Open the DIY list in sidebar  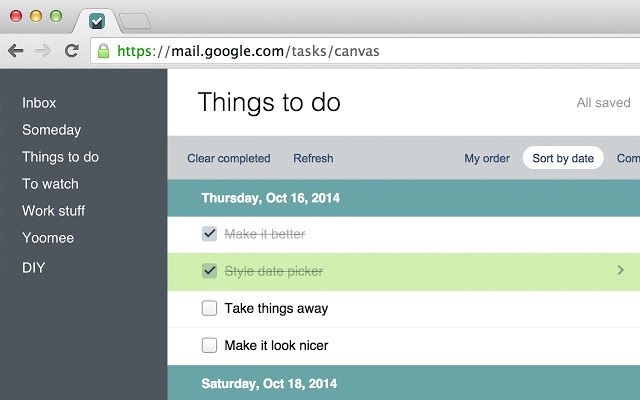[x=33, y=268]
